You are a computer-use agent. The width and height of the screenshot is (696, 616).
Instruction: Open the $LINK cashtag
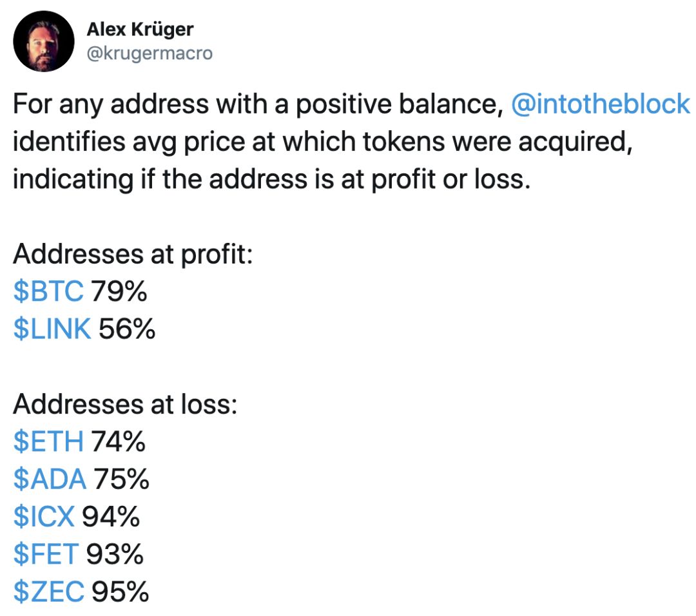point(52,329)
